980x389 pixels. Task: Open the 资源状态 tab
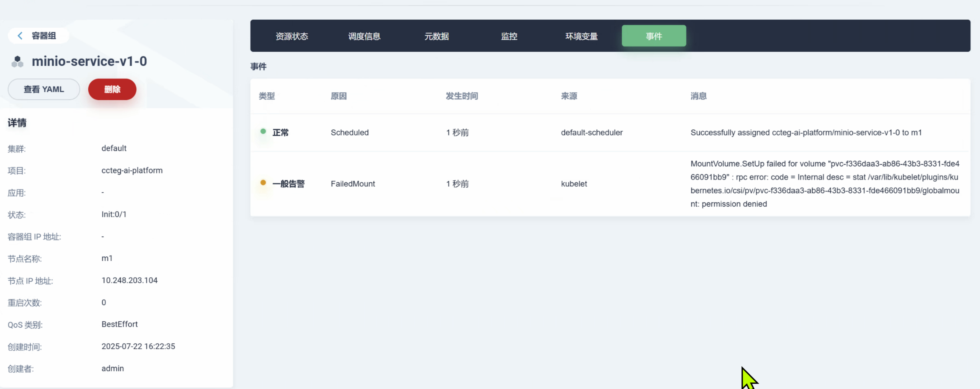tap(292, 36)
